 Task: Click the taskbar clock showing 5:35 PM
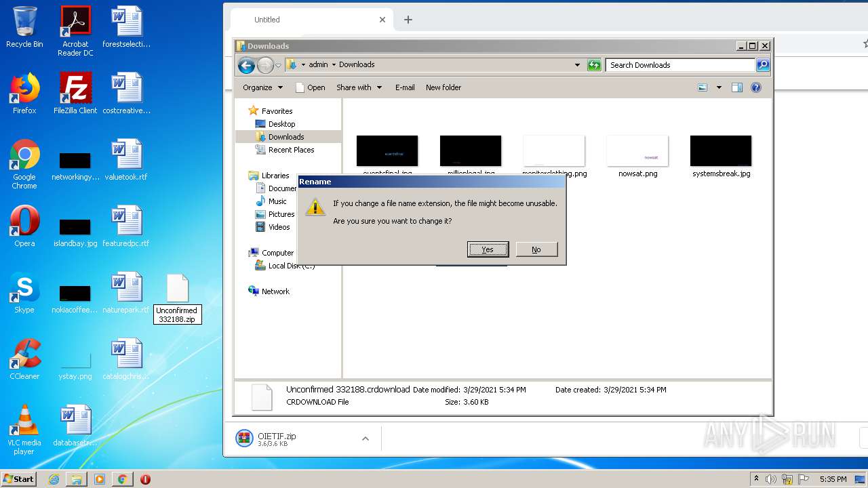point(833,479)
